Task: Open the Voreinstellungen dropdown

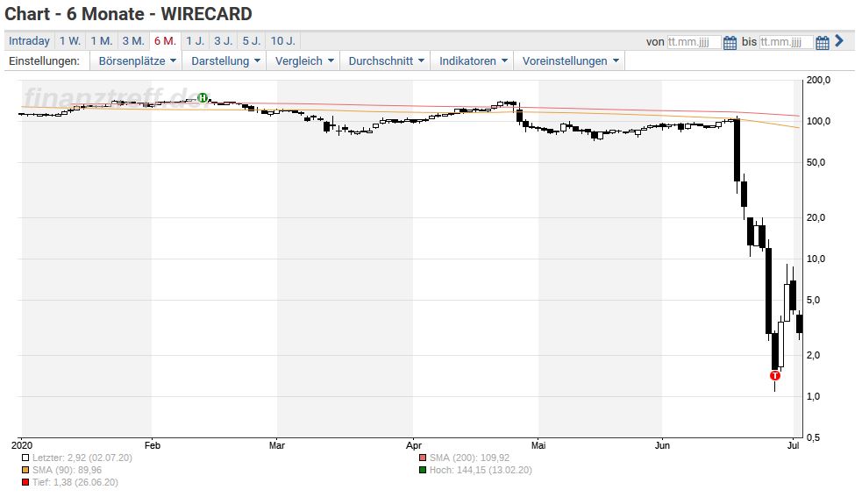Action: point(569,61)
